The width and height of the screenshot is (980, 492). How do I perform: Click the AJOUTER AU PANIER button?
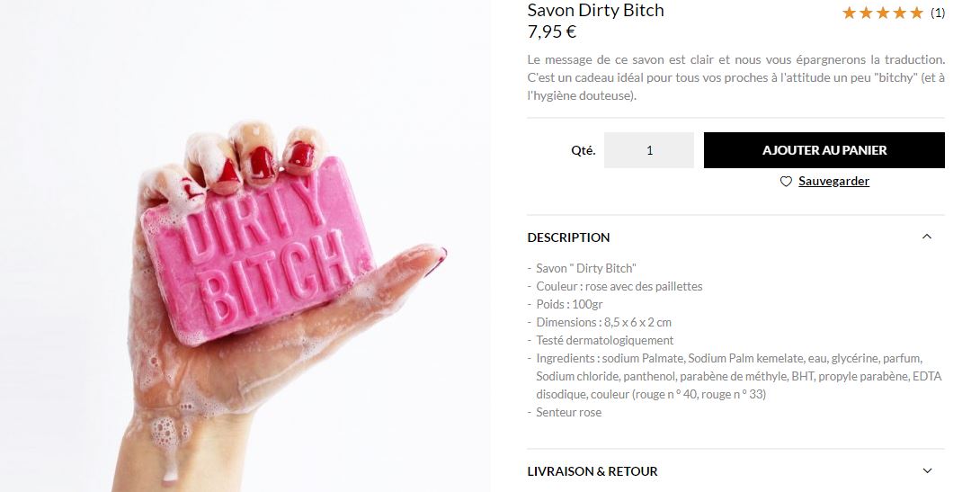824,150
